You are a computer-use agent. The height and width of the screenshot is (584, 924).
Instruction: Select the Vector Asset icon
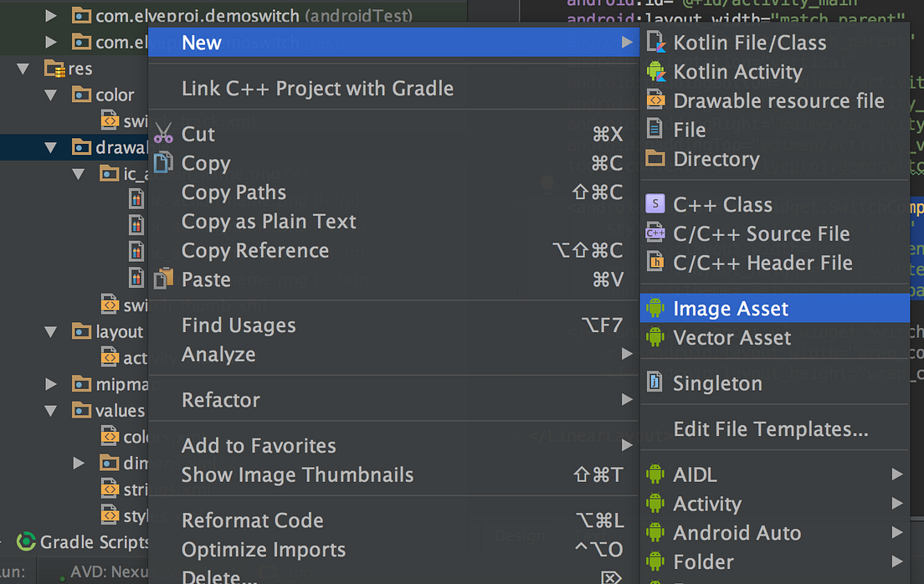point(657,337)
